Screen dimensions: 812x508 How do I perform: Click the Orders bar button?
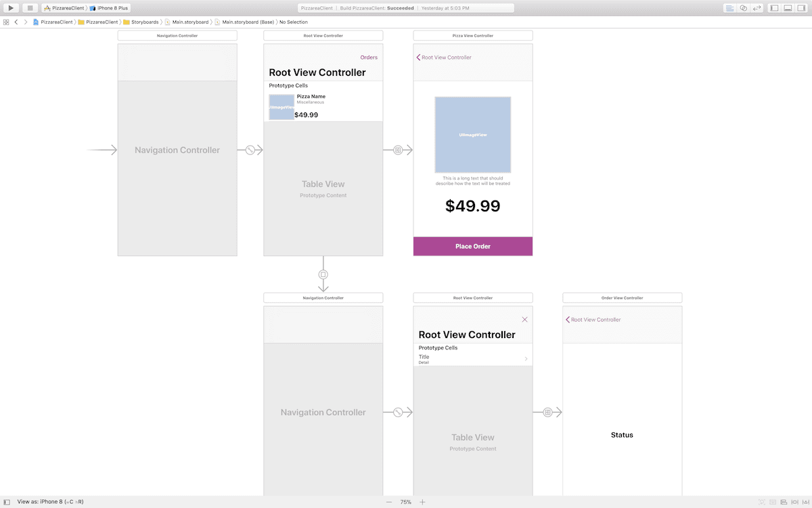tap(369, 58)
